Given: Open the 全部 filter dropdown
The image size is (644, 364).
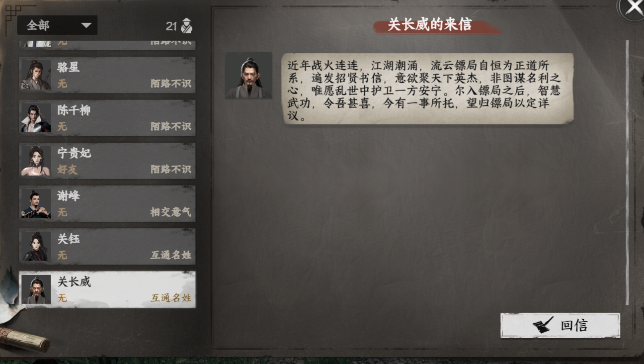Looking at the screenshot, I should 57,25.
